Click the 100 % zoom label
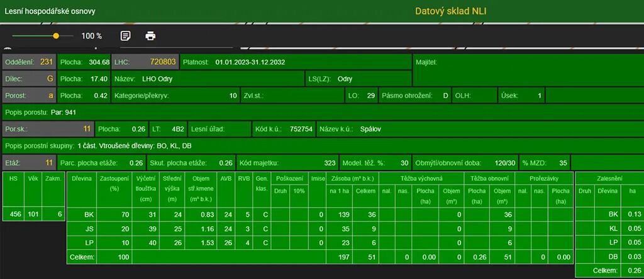Image resolution: width=644 pixels, height=279 pixels. [91, 36]
